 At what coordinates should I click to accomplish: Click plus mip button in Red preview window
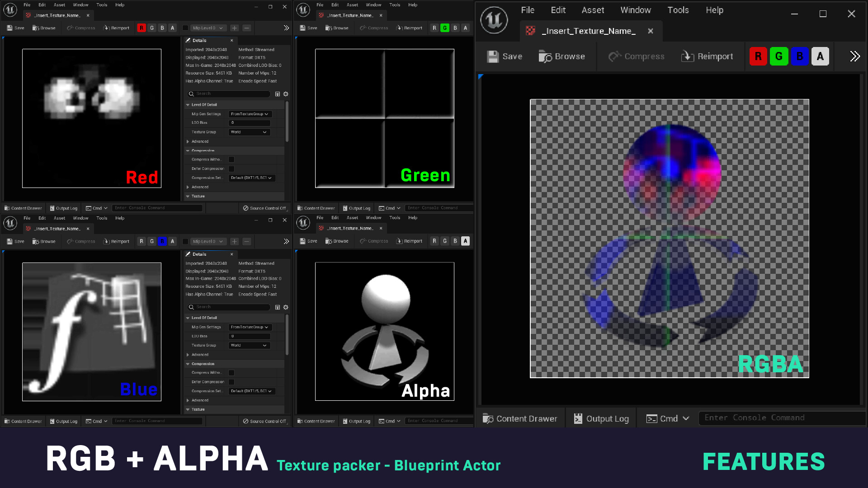tap(234, 28)
